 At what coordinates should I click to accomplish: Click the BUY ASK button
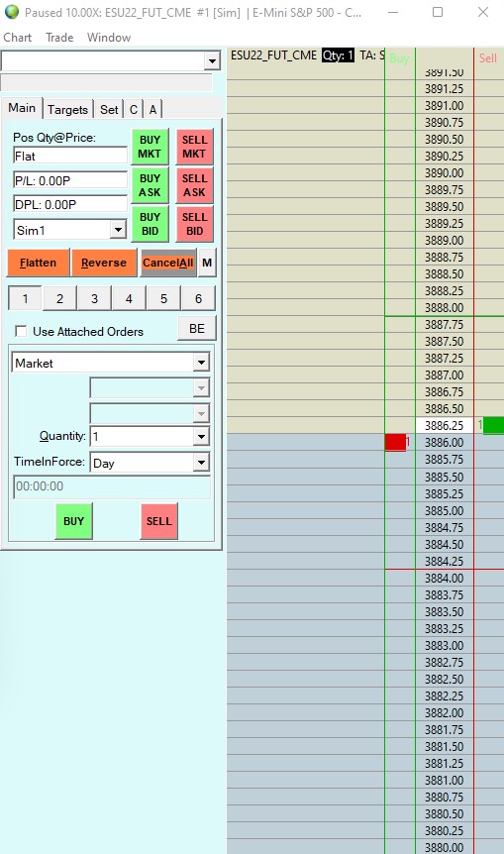150,185
